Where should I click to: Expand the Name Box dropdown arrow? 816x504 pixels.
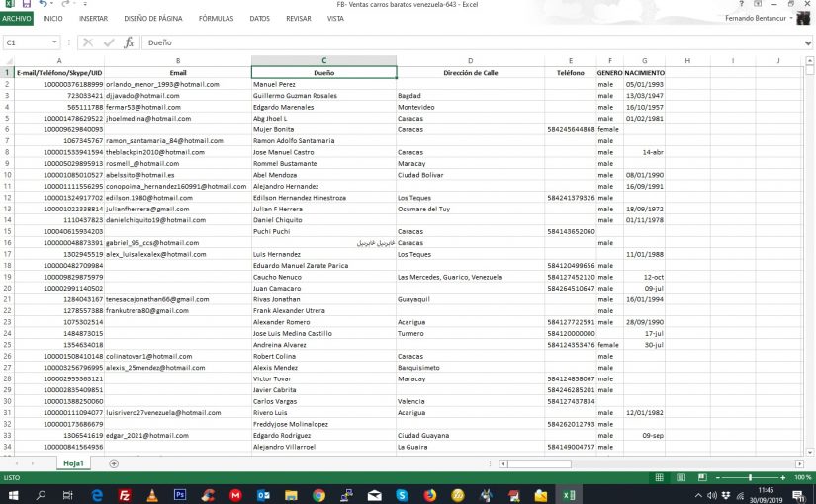tap(54, 42)
